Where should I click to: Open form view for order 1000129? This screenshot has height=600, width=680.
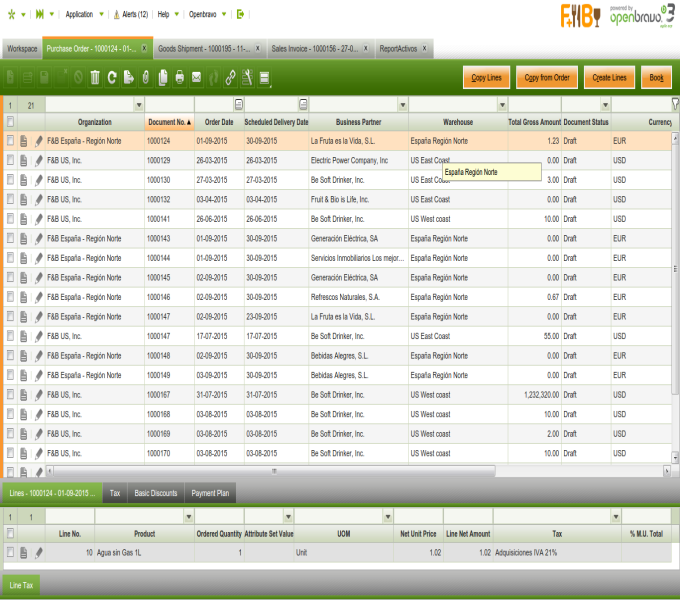[x=24, y=161]
